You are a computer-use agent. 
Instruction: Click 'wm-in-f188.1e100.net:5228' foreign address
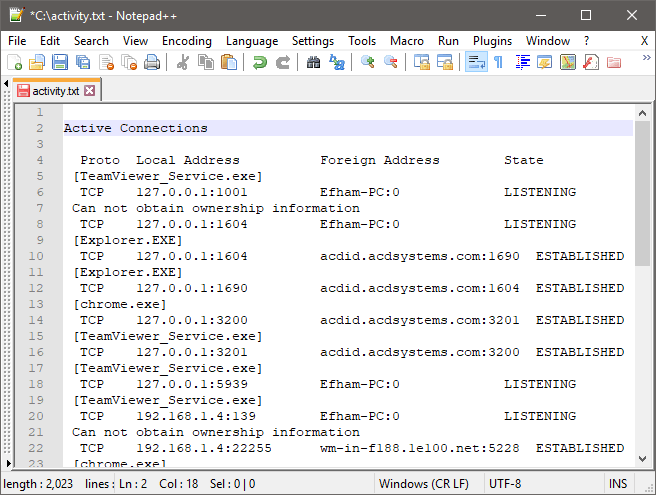tap(420, 448)
